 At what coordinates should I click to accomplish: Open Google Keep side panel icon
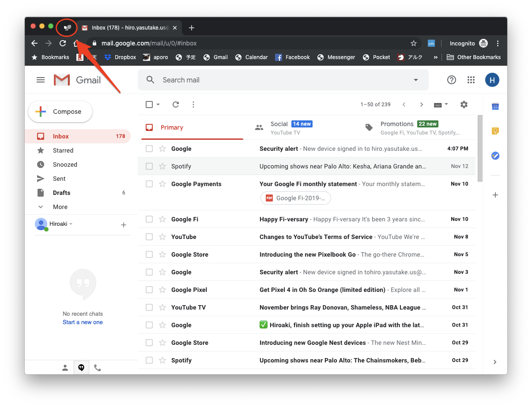(495, 131)
